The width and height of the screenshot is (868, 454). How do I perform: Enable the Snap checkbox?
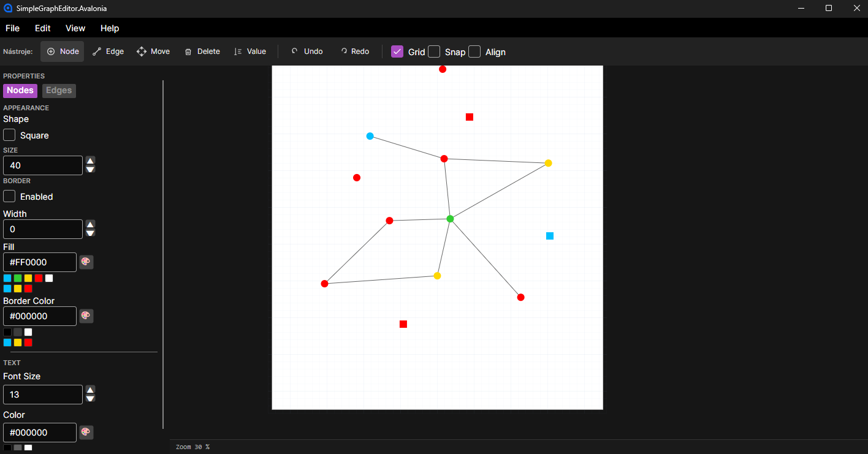[x=434, y=51]
